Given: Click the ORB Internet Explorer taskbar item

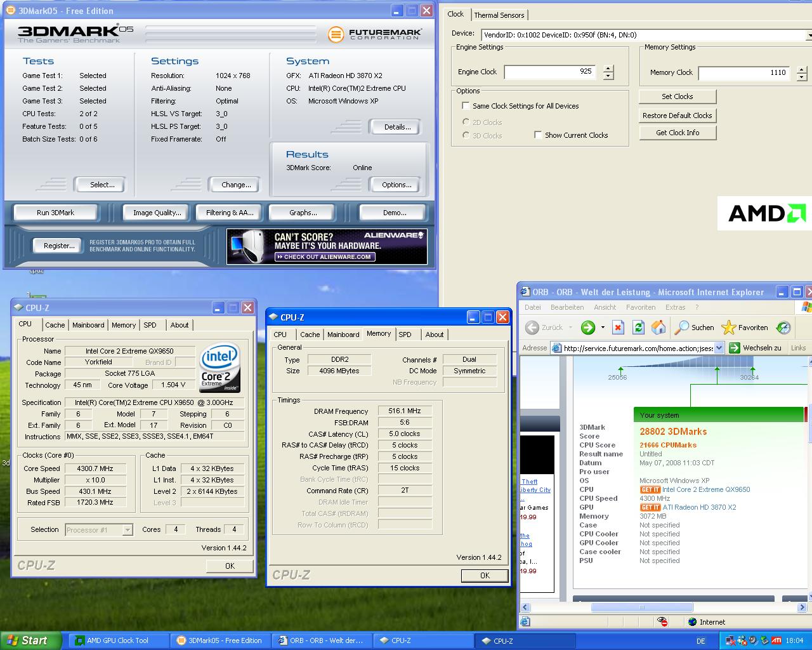Looking at the screenshot, I should click(x=322, y=640).
